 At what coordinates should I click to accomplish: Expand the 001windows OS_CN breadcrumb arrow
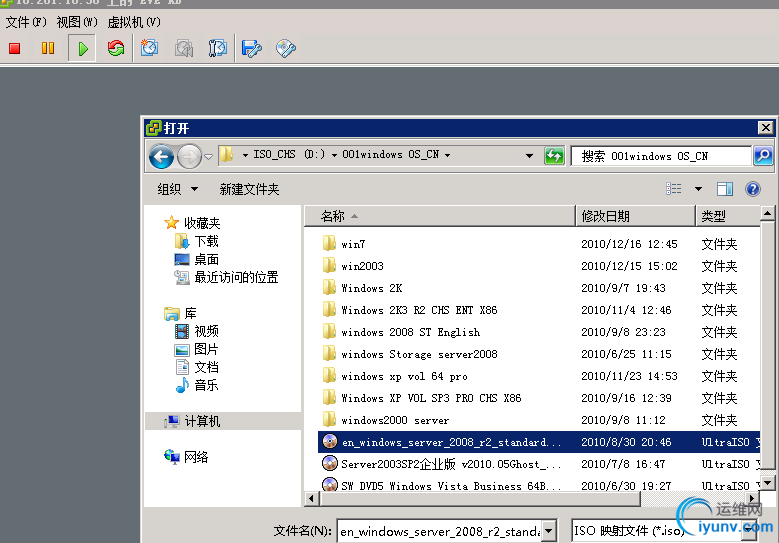point(448,155)
